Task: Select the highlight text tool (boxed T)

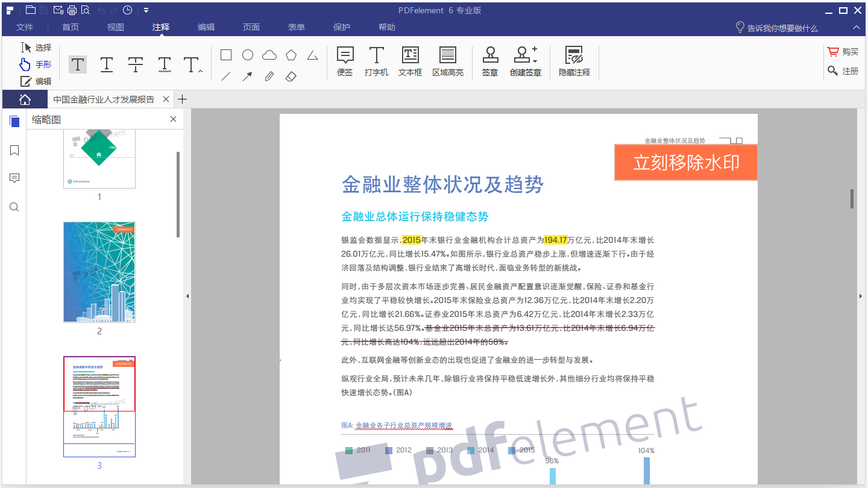Action: point(78,64)
